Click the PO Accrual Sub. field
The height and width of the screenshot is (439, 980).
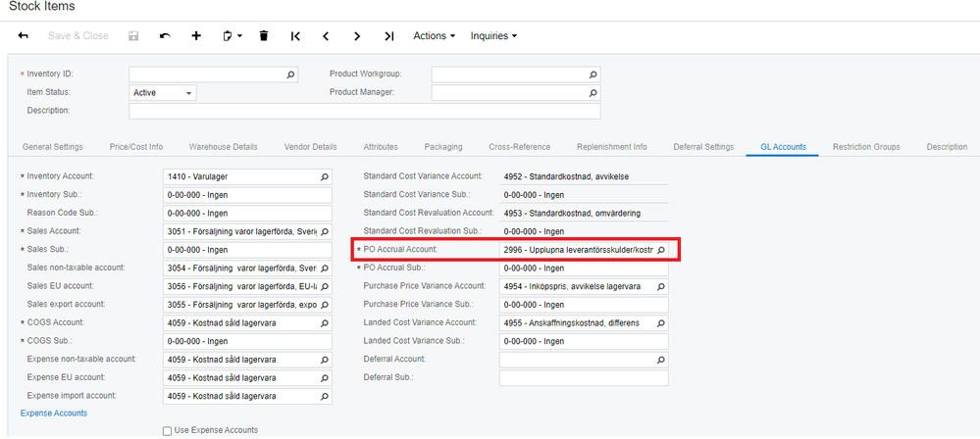pyautogui.click(x=584, y=268)
